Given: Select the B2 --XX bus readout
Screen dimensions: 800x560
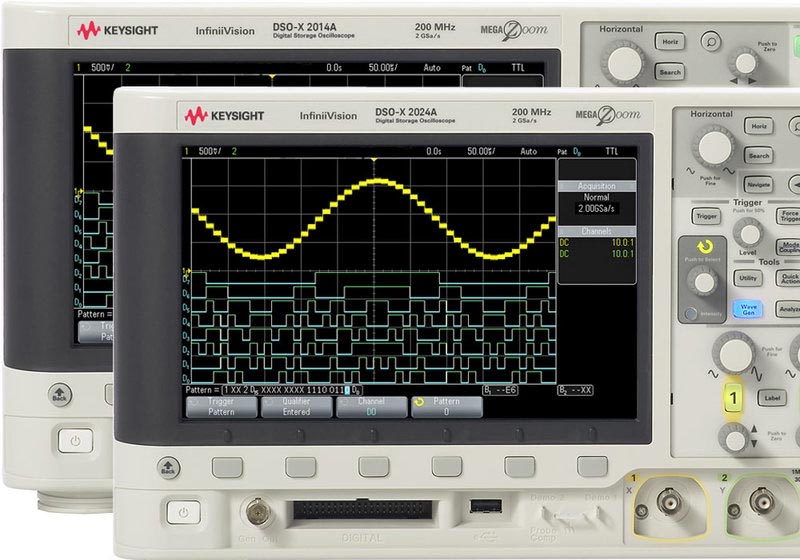Looking at the screenshot, I should [575, 390].
